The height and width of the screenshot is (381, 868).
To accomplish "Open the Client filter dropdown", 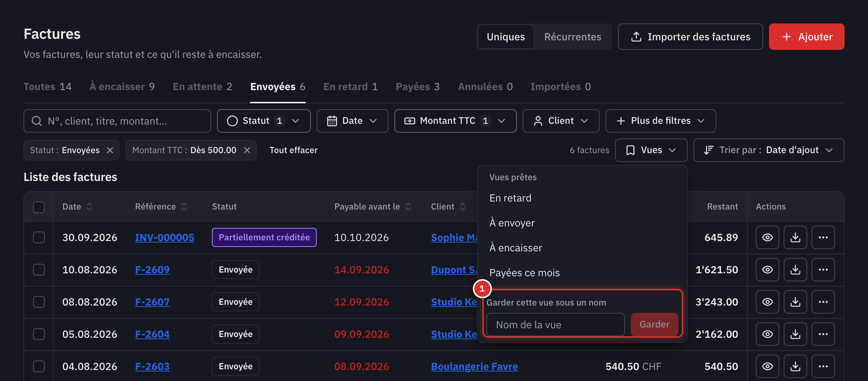I will click(x=561, y=121).
